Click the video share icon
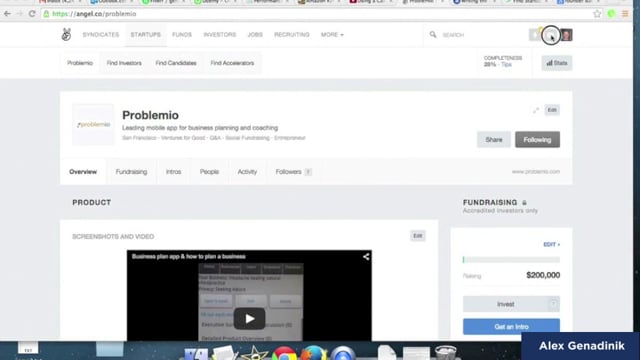The width and height of the screenshot is (640, 360). click(x=366, y=257)
